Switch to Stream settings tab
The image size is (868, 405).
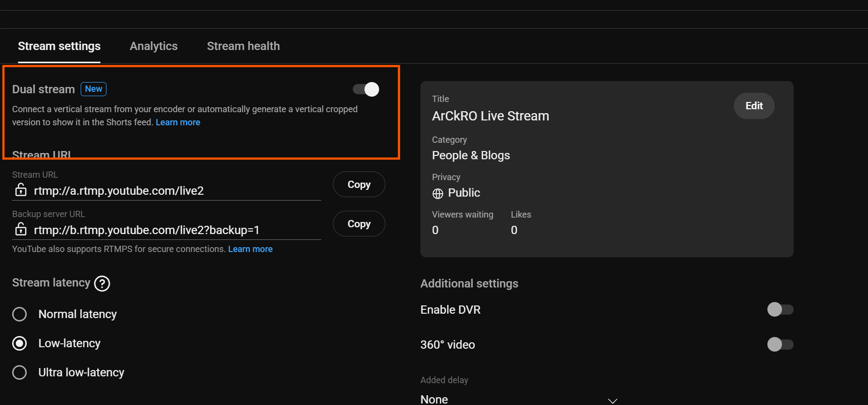pos(59,46)
